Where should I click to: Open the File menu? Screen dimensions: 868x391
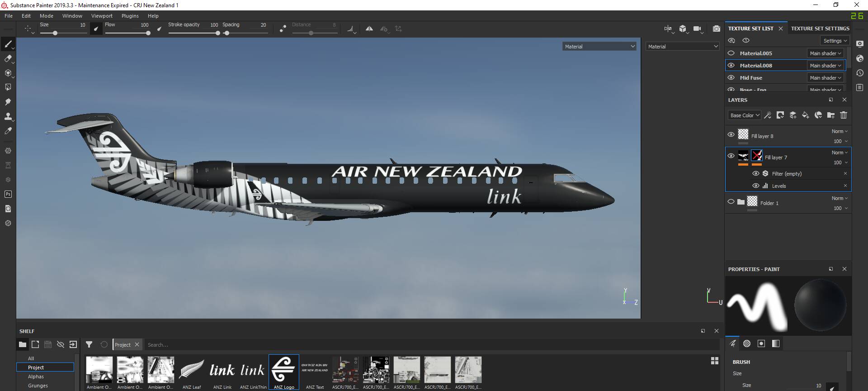[x=9, y=16]
